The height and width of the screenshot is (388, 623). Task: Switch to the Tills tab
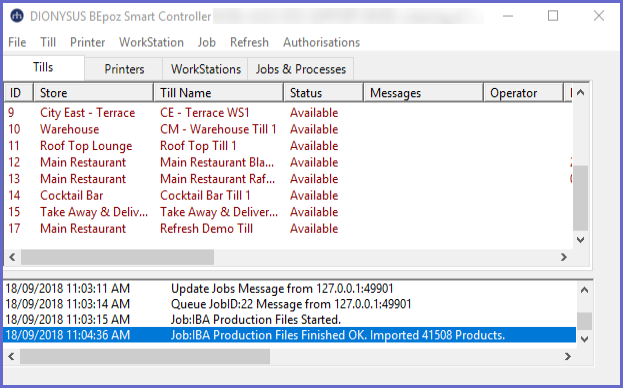click(x=43, y=68)
